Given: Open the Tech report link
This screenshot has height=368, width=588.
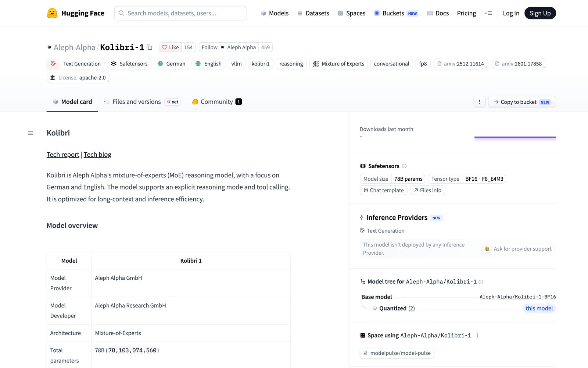Looking at the screenshot, I should click(x=63, y=155).
